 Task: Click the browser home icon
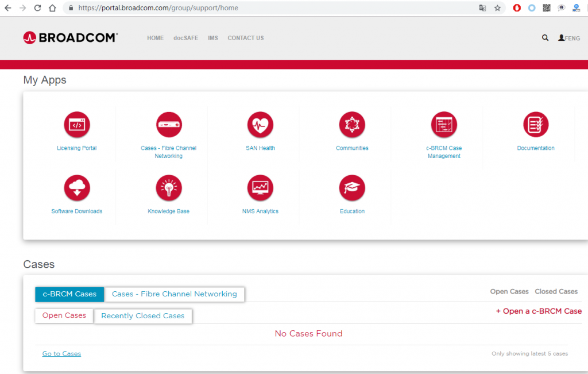tap(52, 8)
